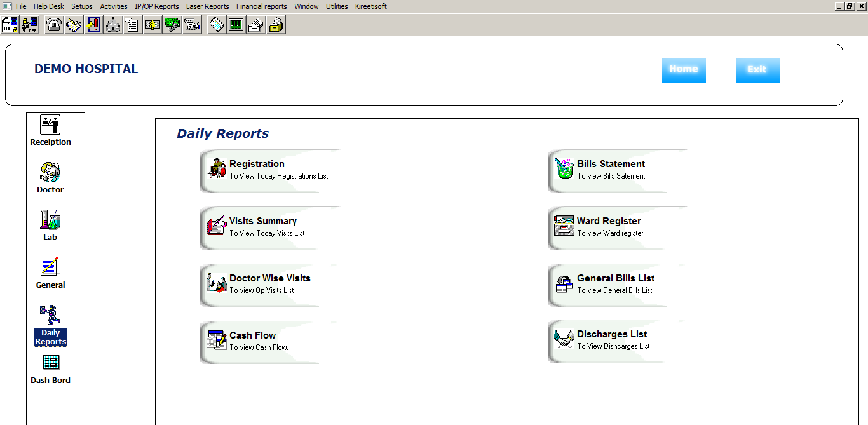Click the dollar bill toolbar icon

click(x=152, y=25)
